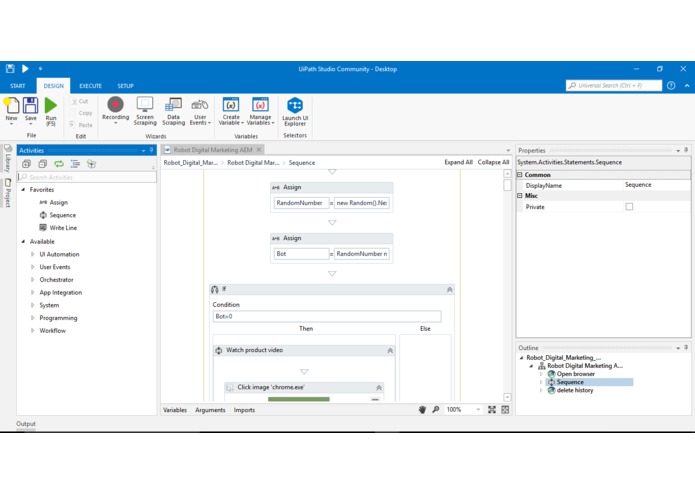The height and width of the screenshot is (494, 695).
Task: Switch to the START ribbon tab
Action: click(18, 86)
